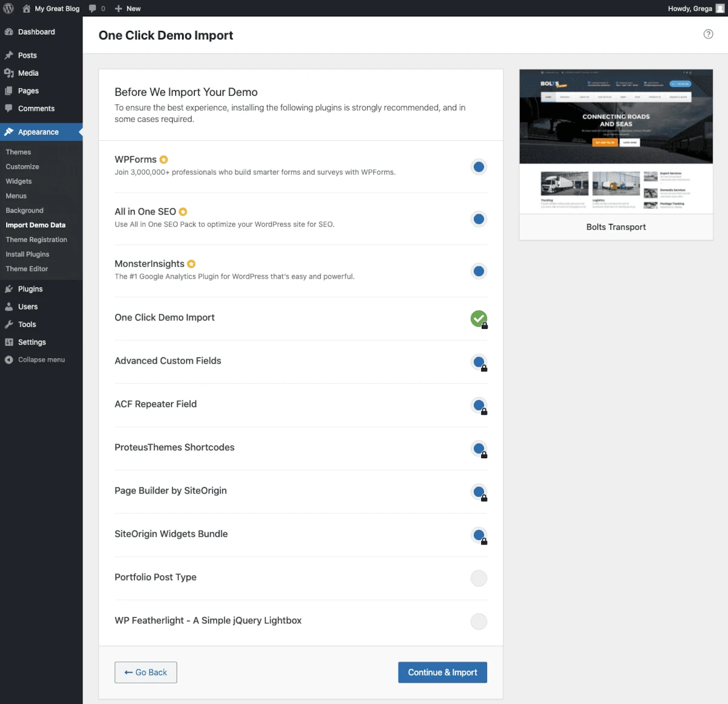
Task: Click the Advanced Custom Fields plugin name
Action: tap(168, 360)
